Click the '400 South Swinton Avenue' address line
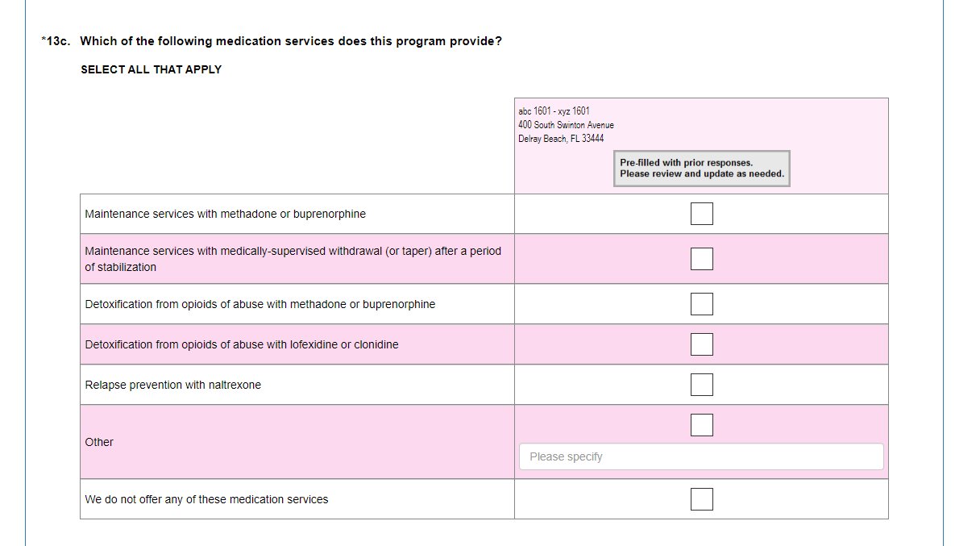This screenshot has width=980, height=546. pyautogui.click(x=566, y=125)
